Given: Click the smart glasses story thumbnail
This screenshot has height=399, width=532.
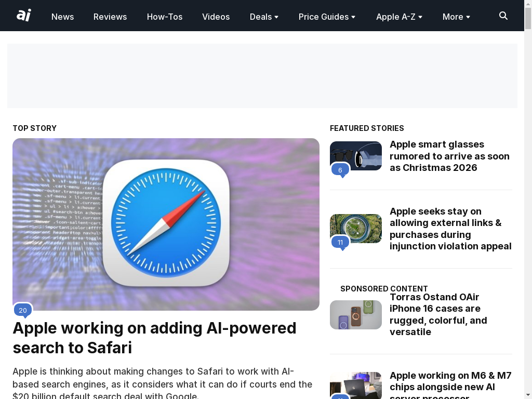Looking at the screenshot, I should [356, 156].
